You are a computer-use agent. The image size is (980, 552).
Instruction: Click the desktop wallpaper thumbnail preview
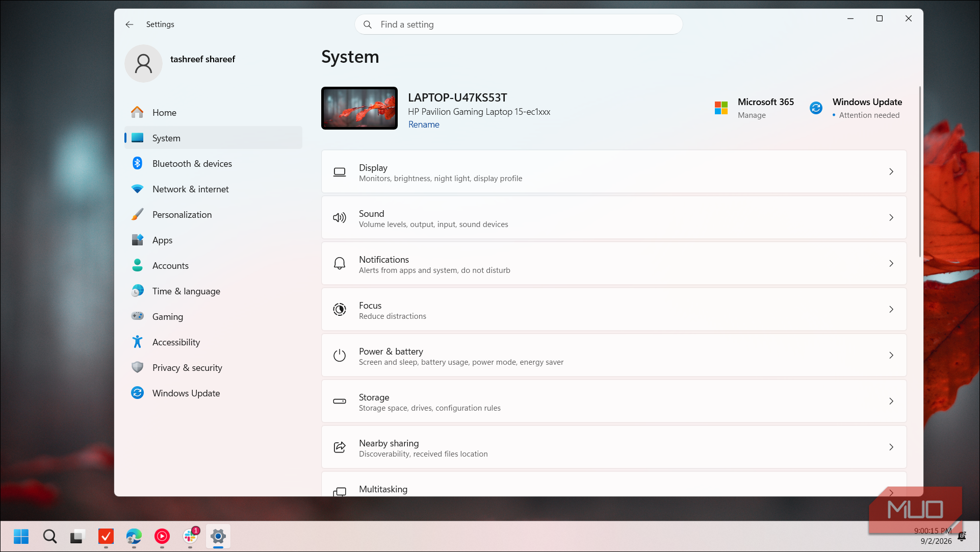(x=359, y=108)
